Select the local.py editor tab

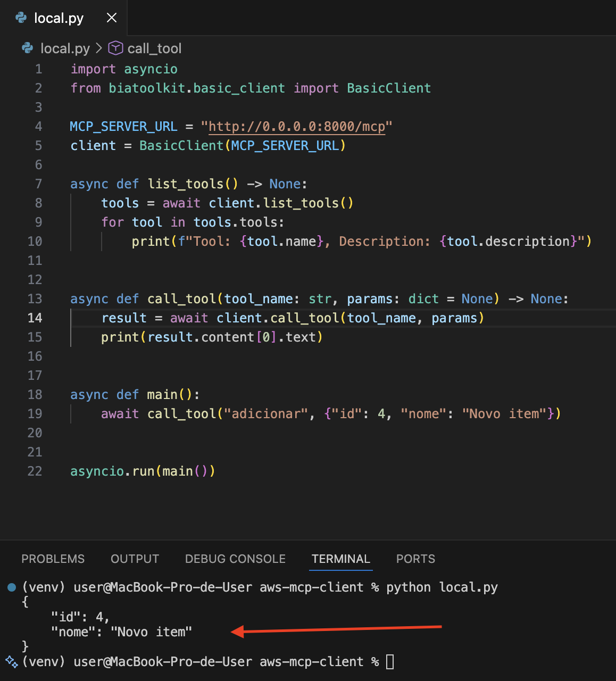(64, 18)
